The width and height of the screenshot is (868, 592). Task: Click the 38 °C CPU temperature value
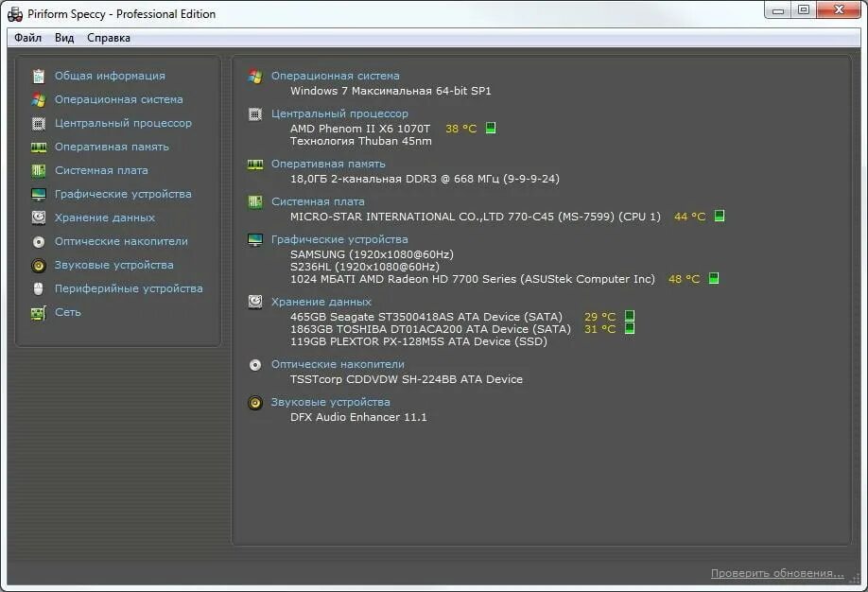[x=461, y=129]
